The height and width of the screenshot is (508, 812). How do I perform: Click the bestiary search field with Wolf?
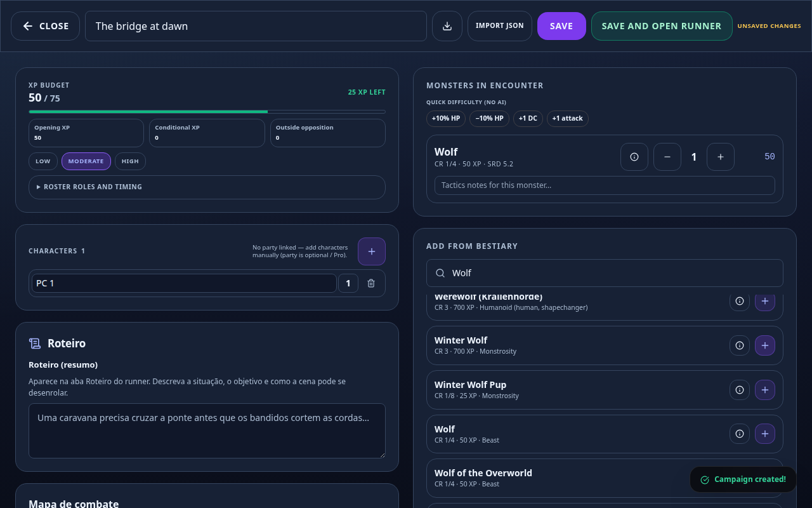click(605, 273)
